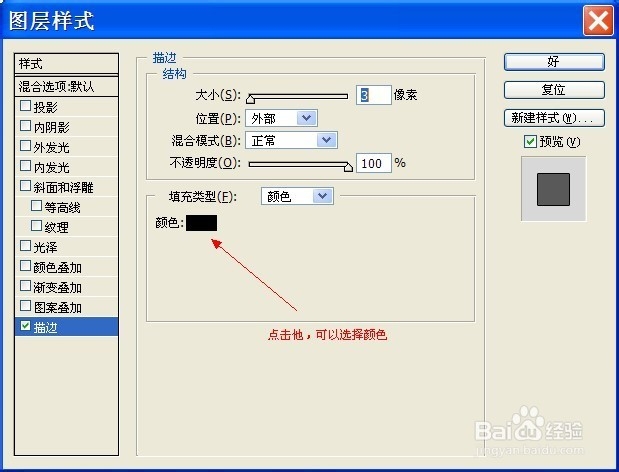The width and height of the screenshot is (619, 472).
Task: Click the black stroke color swatch
Action: 201,223
